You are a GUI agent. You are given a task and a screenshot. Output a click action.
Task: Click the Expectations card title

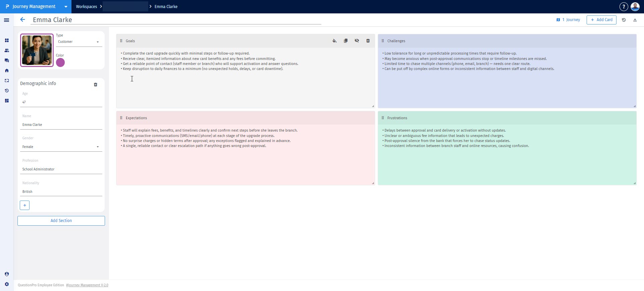point(136,118)
